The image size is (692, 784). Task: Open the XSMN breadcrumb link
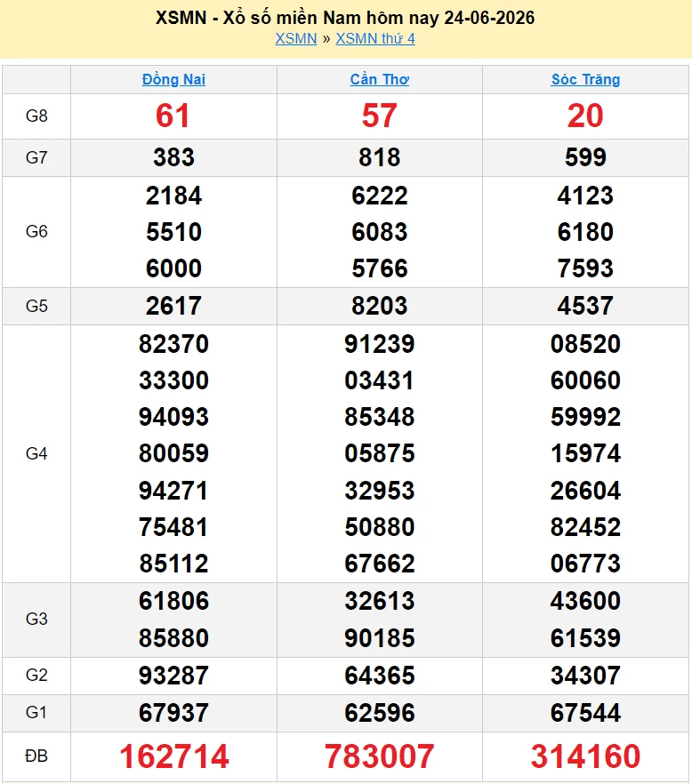(296, 38)
